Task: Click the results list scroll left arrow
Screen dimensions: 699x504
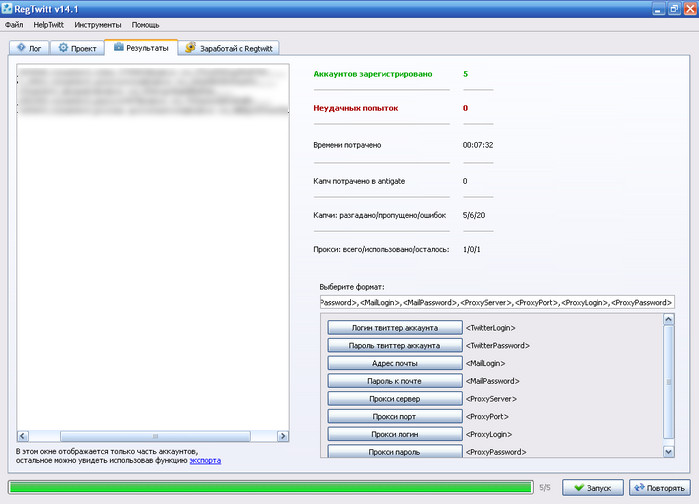Action: (23, 436)
